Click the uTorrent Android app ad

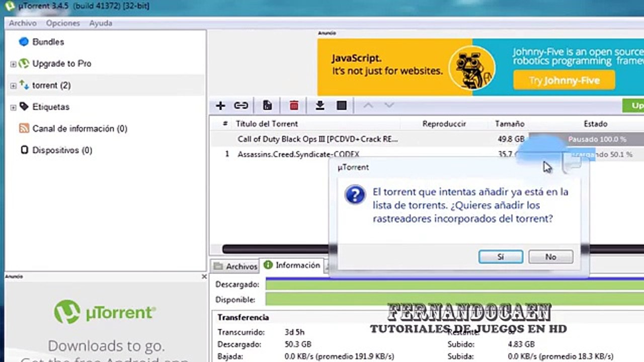pos(106,322)
